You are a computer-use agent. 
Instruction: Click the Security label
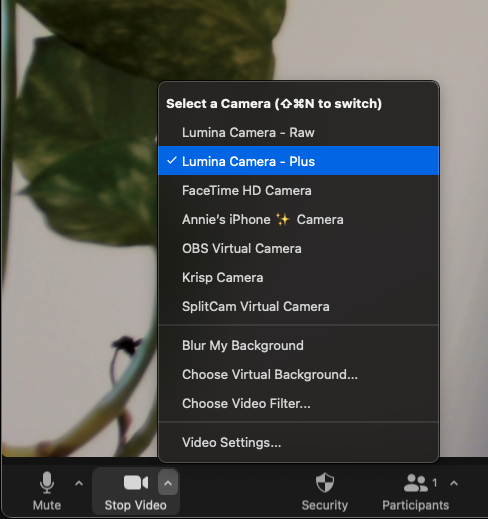[x=325, y=505]
